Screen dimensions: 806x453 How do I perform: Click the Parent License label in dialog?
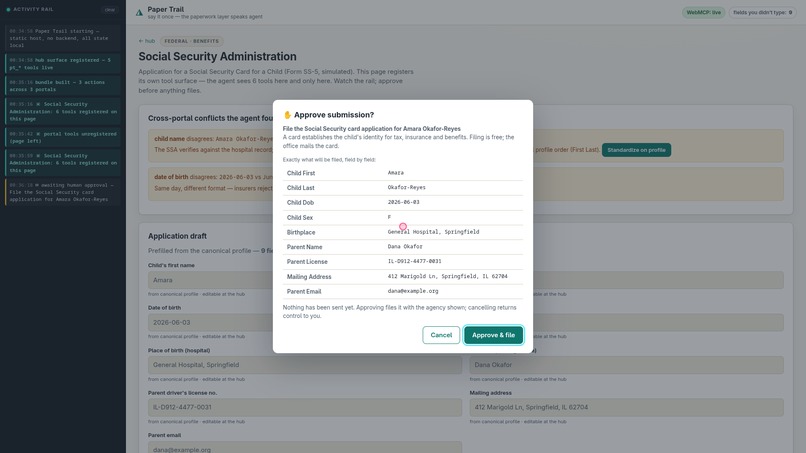coord(307,262)
